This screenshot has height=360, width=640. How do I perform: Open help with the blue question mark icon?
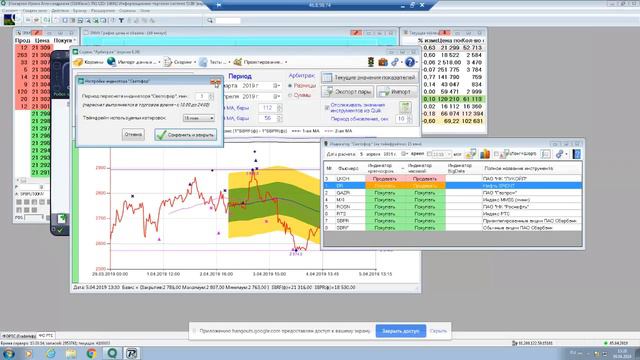410,62
